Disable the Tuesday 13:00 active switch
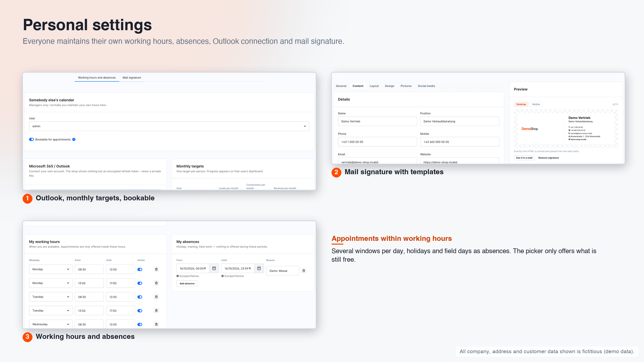Viewport: 644px width, 362px height. tap(140, 311)
